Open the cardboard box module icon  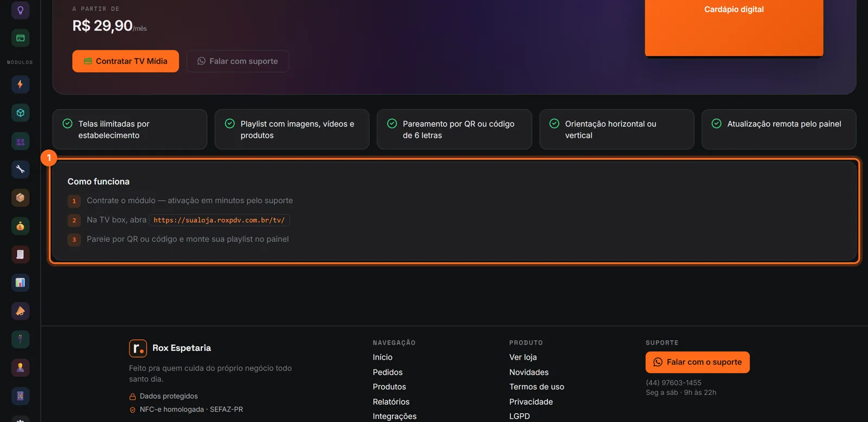point(20,197)
